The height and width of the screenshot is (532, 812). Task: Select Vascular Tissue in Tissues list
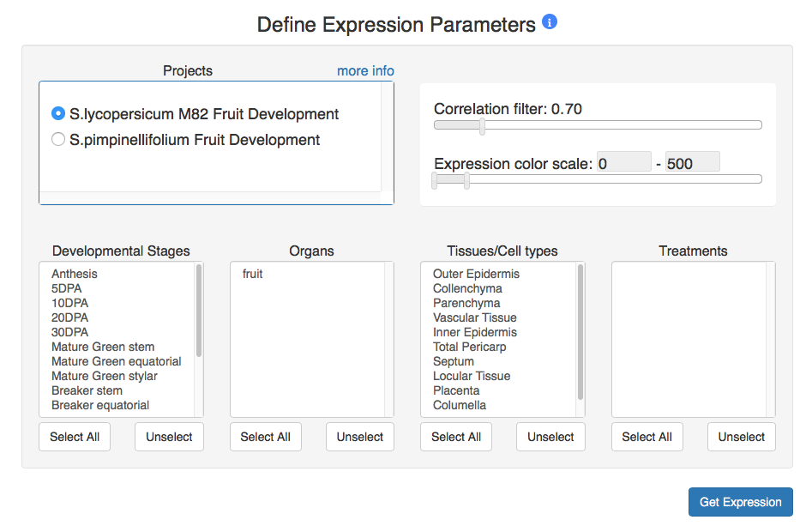coord(474,317)
